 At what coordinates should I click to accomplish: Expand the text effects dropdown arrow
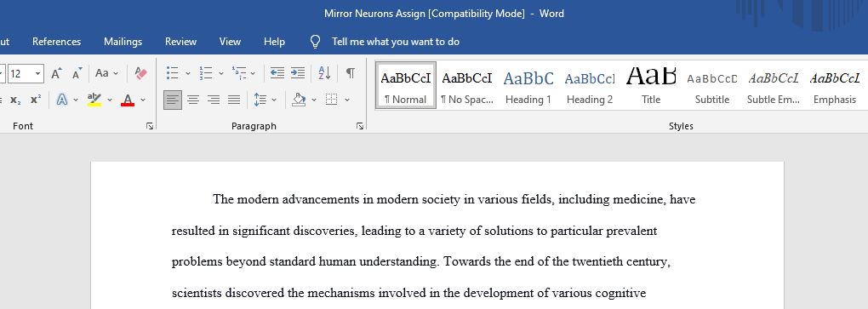tap(76, 100)
